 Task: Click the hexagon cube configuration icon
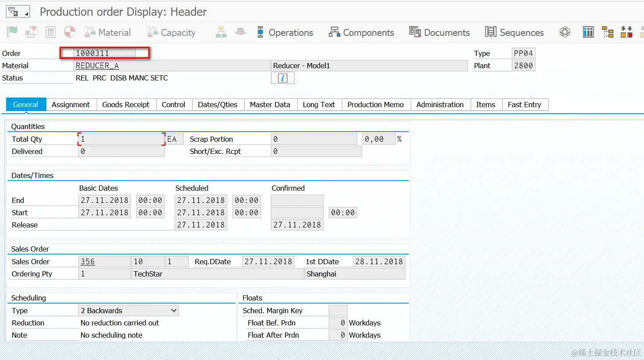click(565, 32)
